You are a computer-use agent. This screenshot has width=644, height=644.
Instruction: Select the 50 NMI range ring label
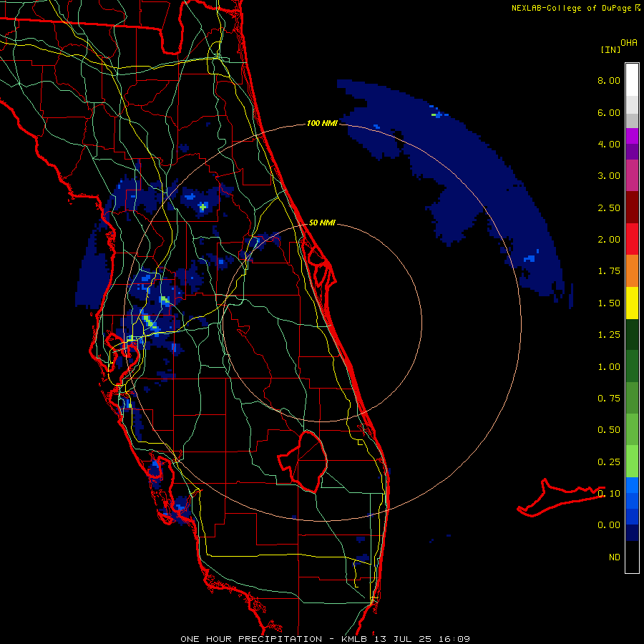click(323, 223)
